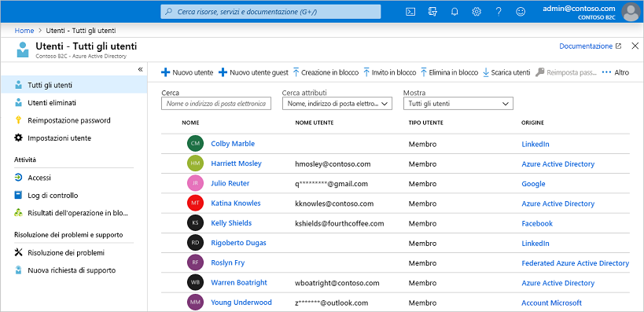Viewport: 644px width, 312px height.
Task: Open Kelly Shields user link
Action: click(x=231, y=223)
